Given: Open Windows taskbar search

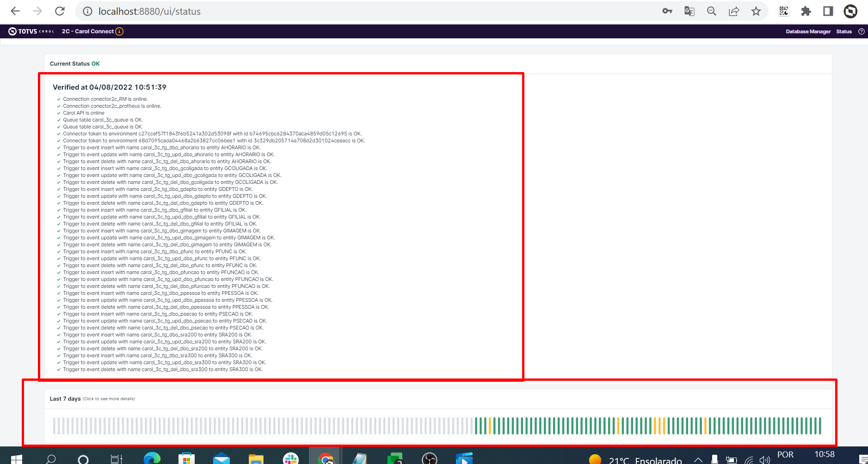Looking at the screenshot, I should 51,458.
